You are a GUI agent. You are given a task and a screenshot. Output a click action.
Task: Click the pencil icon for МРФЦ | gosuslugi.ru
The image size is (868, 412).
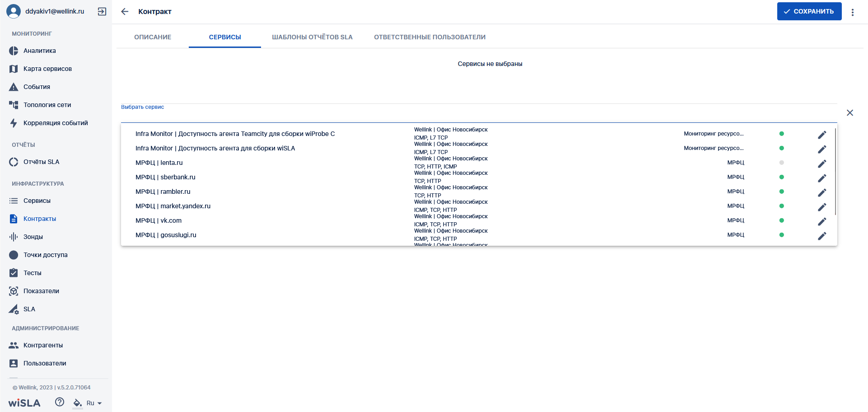click(822, 236)
